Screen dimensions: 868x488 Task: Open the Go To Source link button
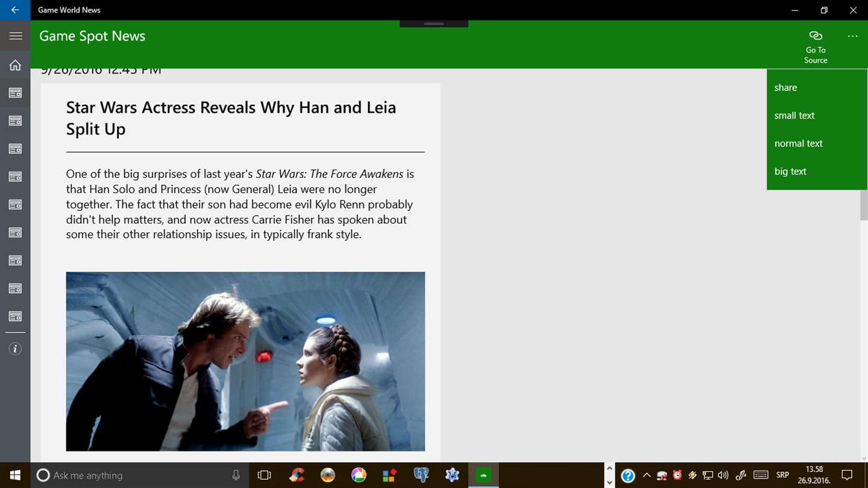click(816, 46)
